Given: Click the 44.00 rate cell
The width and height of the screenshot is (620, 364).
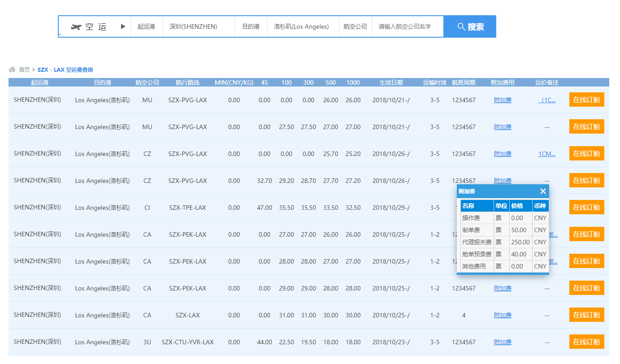Looking at the screenshot, I should click(264, 342).
